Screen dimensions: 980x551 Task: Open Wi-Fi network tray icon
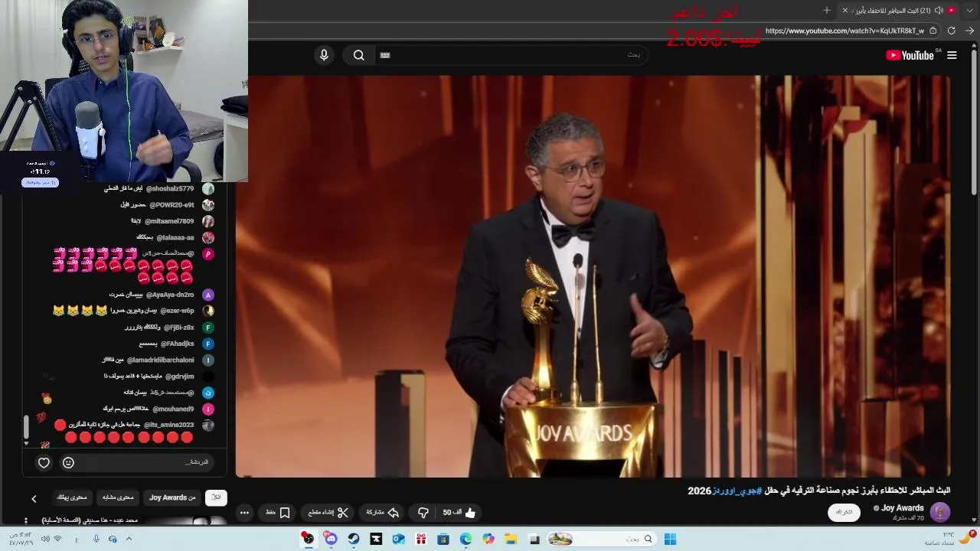[57, 539]
